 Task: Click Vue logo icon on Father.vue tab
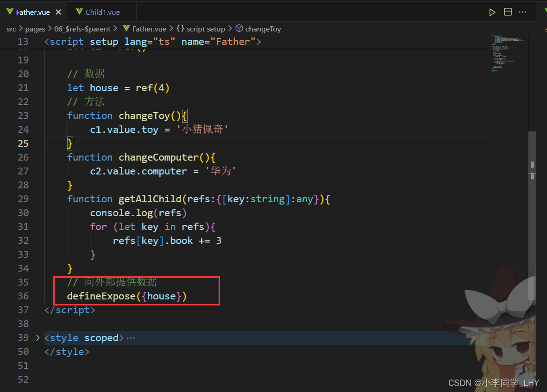pyautogui.click(x=10, y=12)
